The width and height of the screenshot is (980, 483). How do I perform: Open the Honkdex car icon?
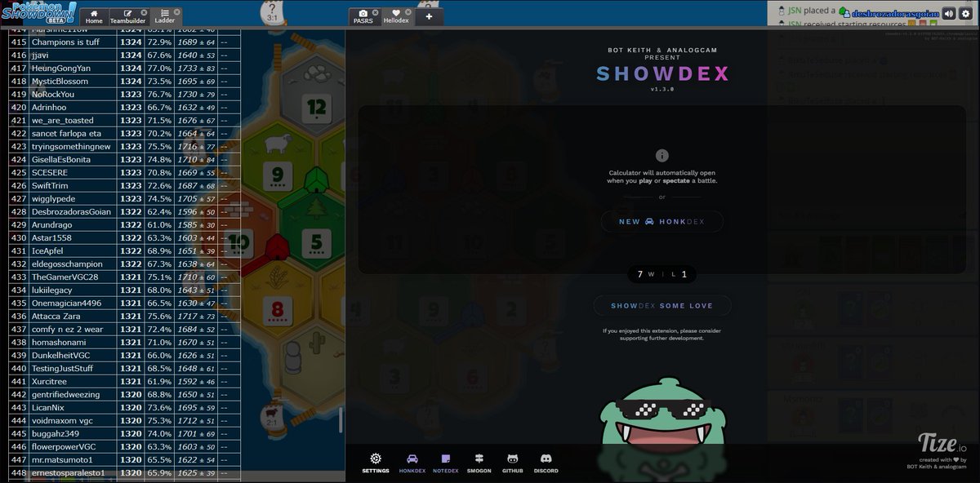(x=412, y=459)
